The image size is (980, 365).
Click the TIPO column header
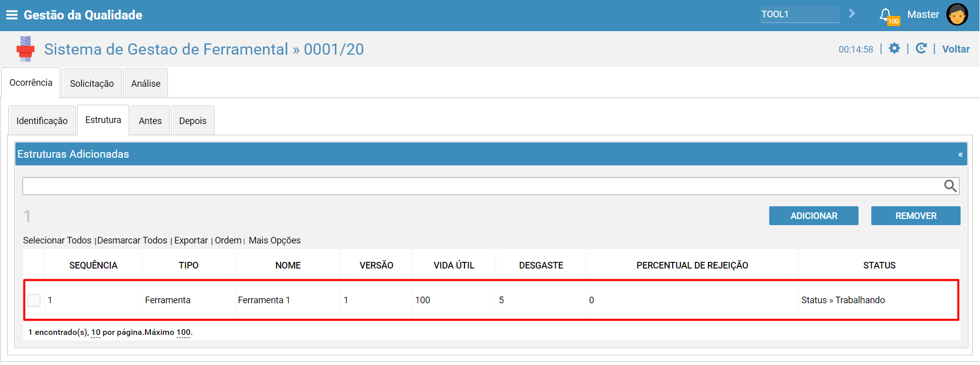188,265
